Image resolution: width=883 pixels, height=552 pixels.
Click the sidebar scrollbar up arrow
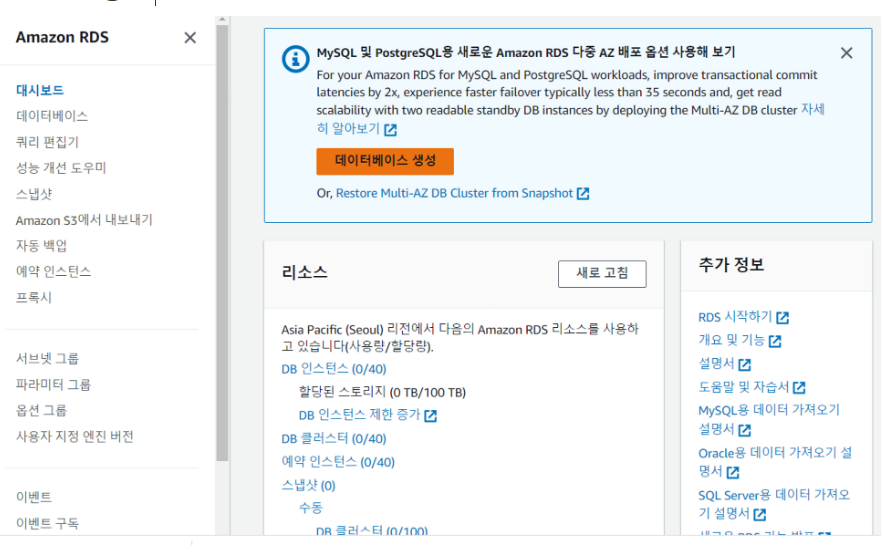[222, 20]
